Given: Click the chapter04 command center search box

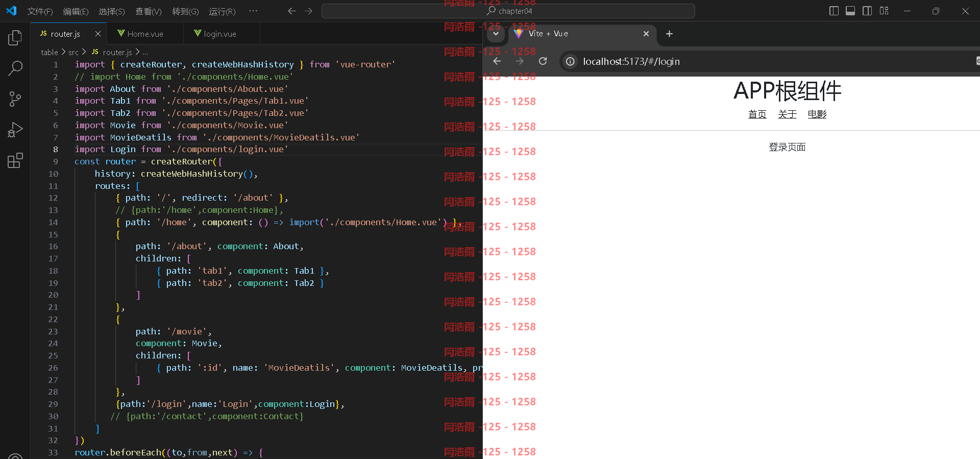Looking at the screenshot, I should pyautogui.click(x=508, y=11).
